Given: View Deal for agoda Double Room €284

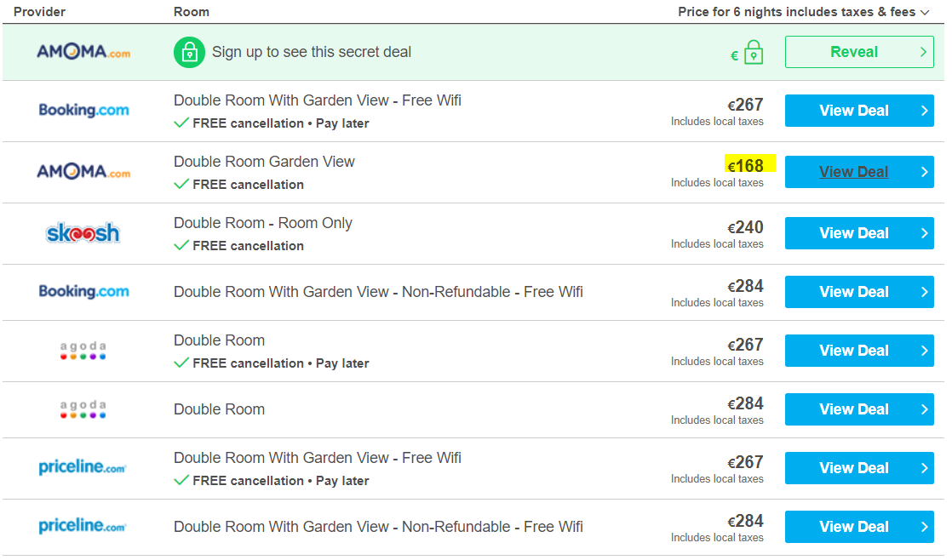Looking at the screenshot, I should 859,409.
